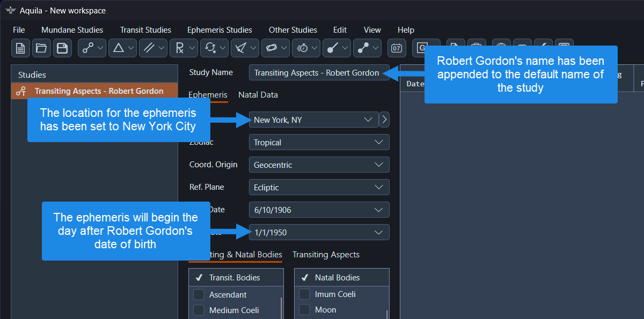Check the Ascendant transiting body checkbox

(x=199, y=294)
